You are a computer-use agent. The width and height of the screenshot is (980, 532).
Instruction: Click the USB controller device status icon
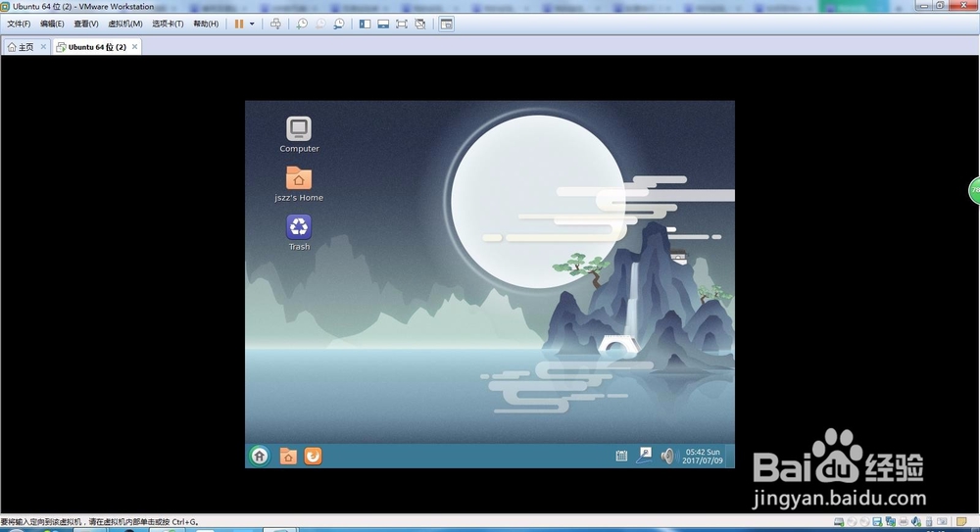929,521
